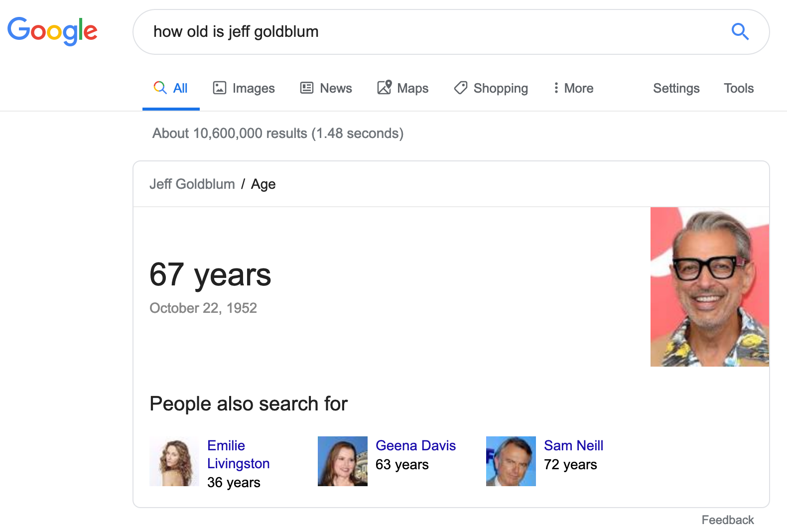Select the Images tab icon
The width and height of the screenshot is (787, 532).
tap(220, 88)
